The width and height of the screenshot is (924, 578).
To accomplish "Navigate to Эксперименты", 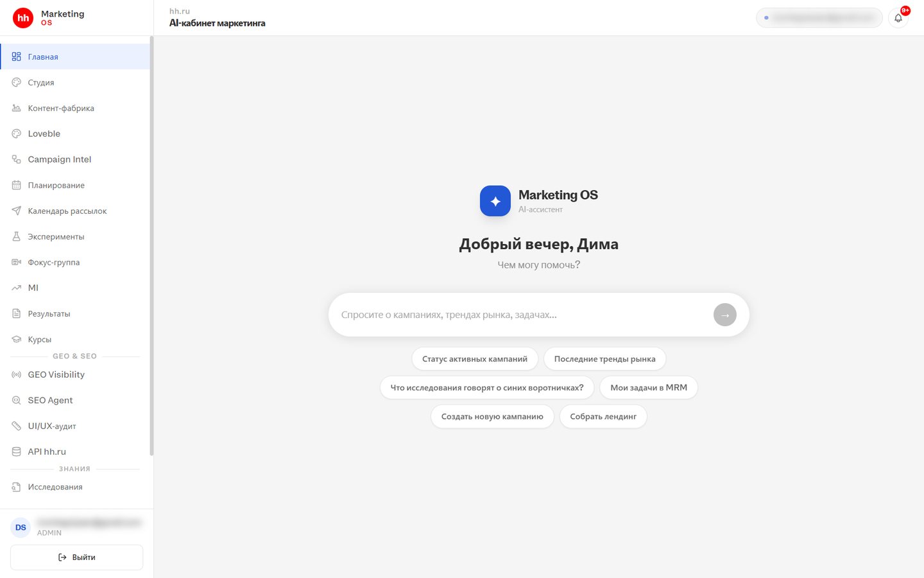I will click(x=75, y=236).
